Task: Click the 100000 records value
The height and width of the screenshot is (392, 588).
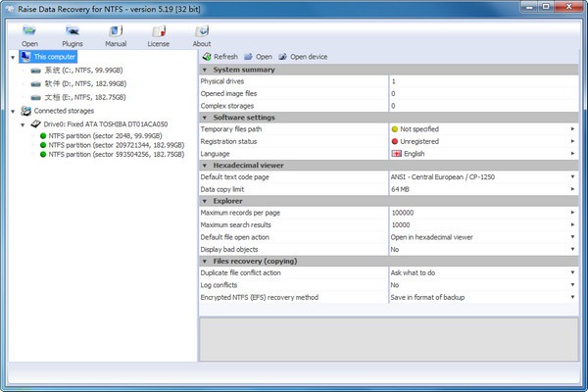Action: [403, 213]
